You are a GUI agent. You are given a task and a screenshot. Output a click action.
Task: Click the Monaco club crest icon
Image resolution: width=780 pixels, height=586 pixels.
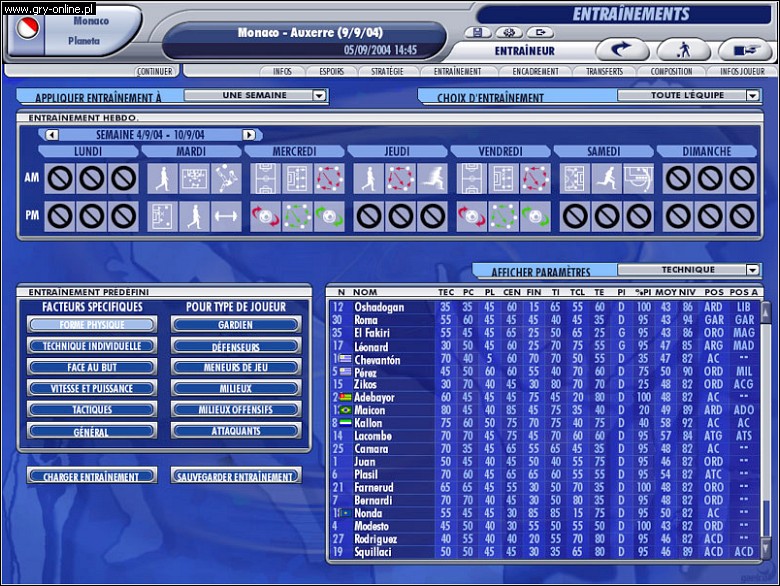27,28
